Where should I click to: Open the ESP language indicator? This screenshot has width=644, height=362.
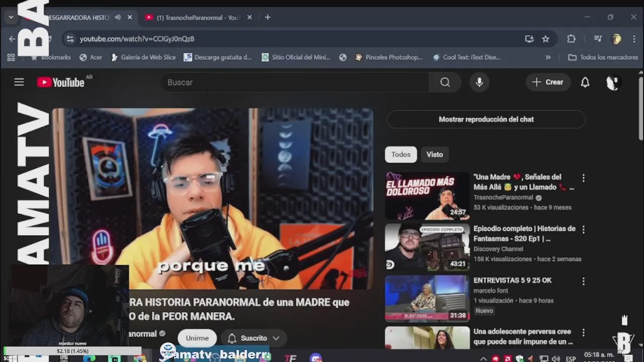pyautogui.click(x=571, y=359)
